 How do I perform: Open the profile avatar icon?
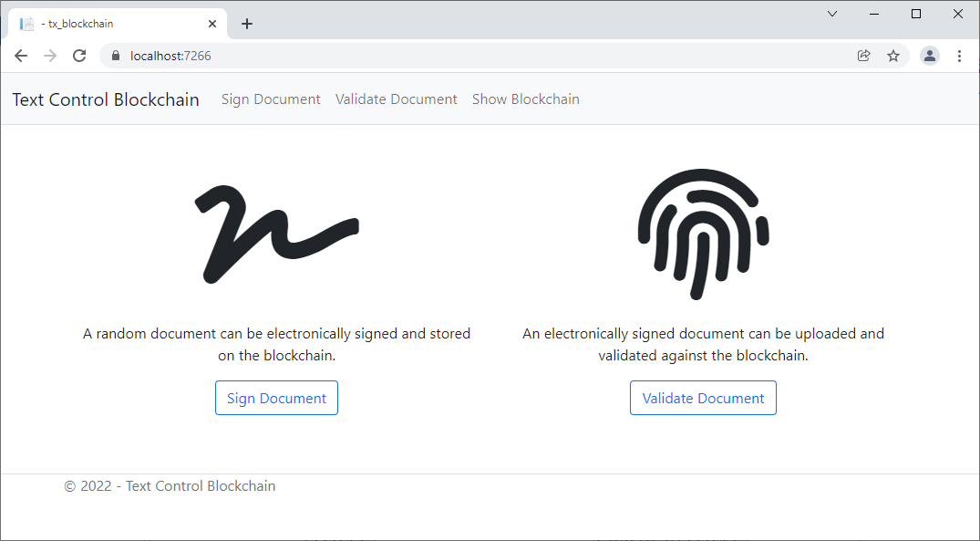tap(929, 56)
